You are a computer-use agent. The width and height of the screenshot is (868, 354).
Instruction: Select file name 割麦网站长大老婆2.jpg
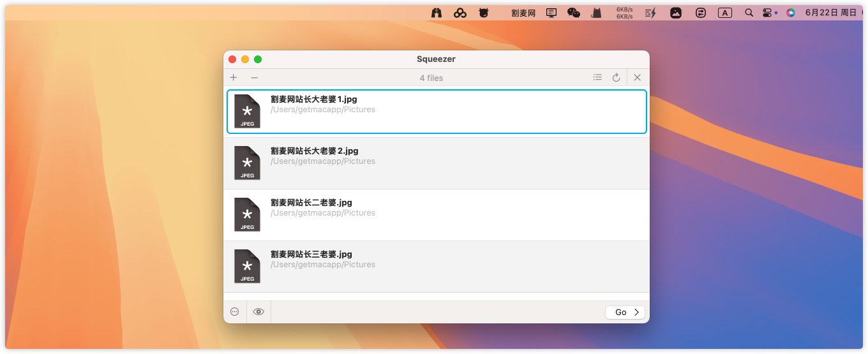315,151
